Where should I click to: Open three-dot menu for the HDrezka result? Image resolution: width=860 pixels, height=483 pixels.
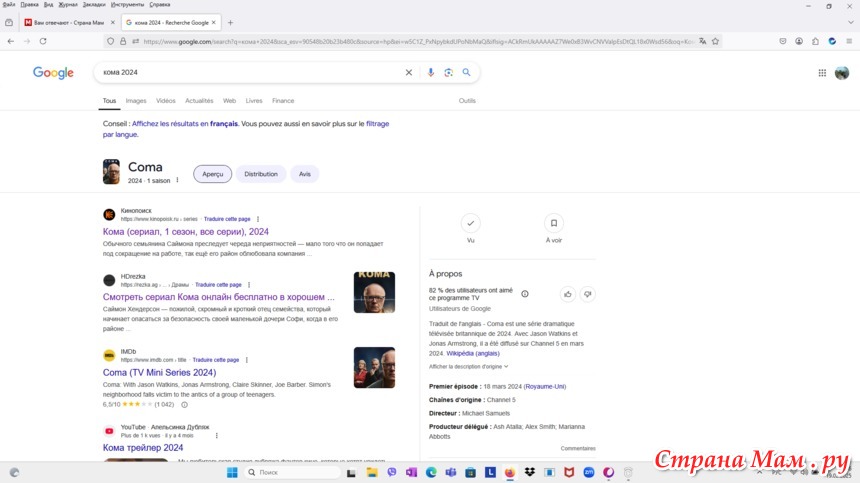pyautogui.click(x=249, y=285)
